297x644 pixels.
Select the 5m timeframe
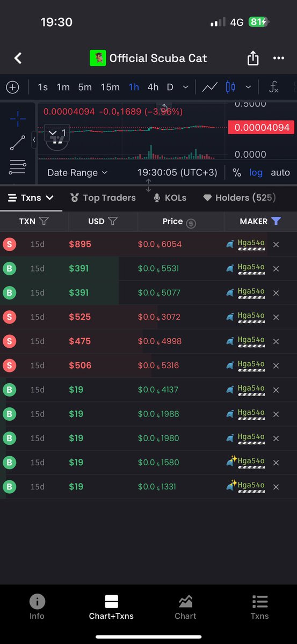(85, 87)
